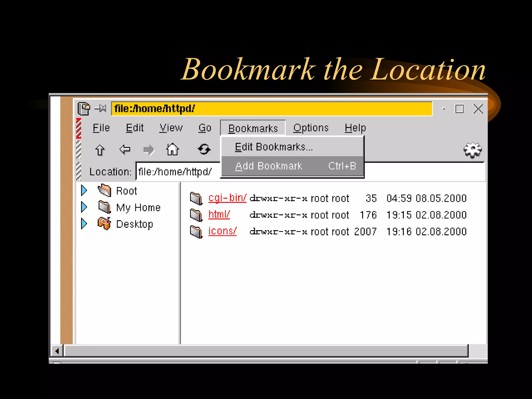Viewport: 532px width, 399px height.
Task: Click cgi-bin size value 35
Action: click(x=371, y=198)
